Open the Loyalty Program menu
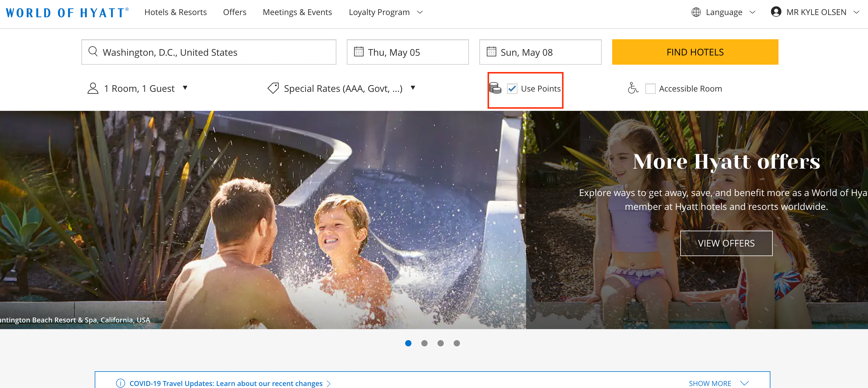 pos(379,12)
